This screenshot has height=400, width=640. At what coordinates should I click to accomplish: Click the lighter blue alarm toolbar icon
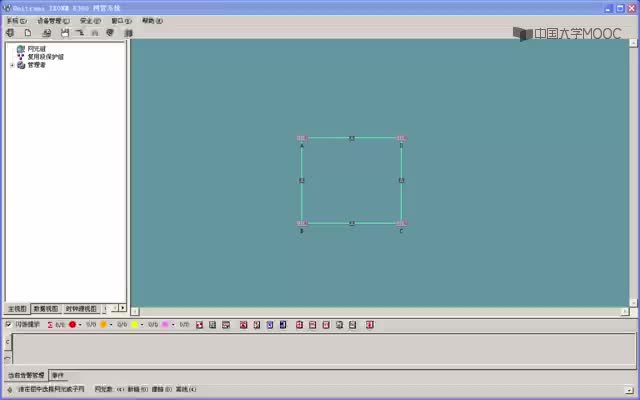click(x=270, y=325)
